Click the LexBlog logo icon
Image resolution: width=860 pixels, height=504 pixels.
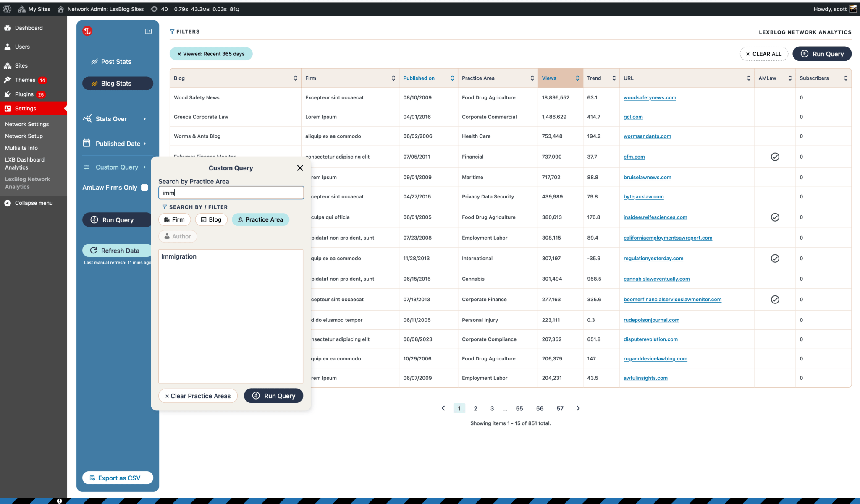[x=87, y=31]
